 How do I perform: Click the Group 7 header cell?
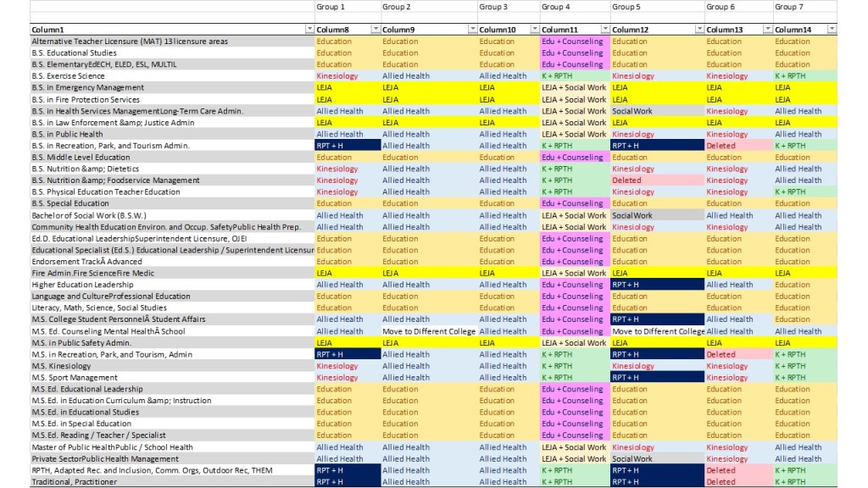(x=804, y=7)
